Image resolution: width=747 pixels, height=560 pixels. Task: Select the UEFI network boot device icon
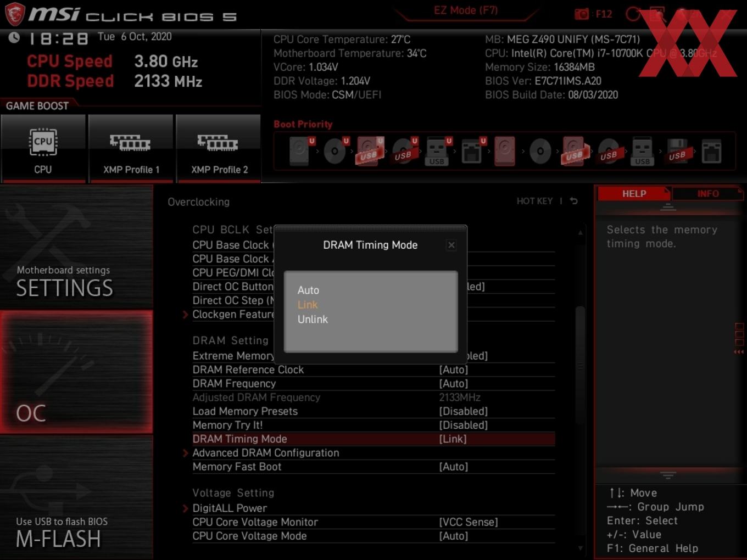(472, 151)
